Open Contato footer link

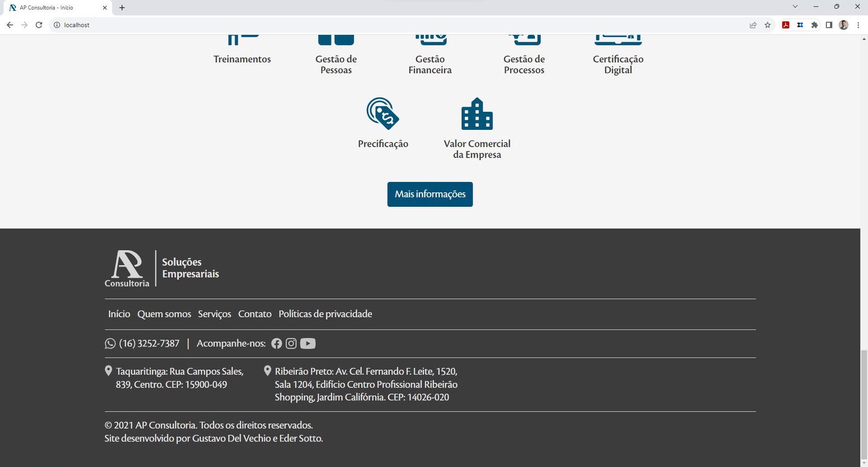pyautogui.click(x=254, y=314)
